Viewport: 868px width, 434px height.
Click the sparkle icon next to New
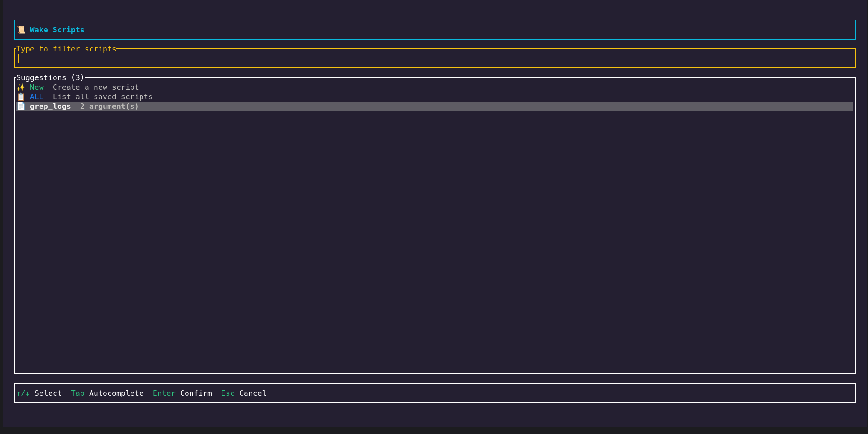click(x=21, y=87)
